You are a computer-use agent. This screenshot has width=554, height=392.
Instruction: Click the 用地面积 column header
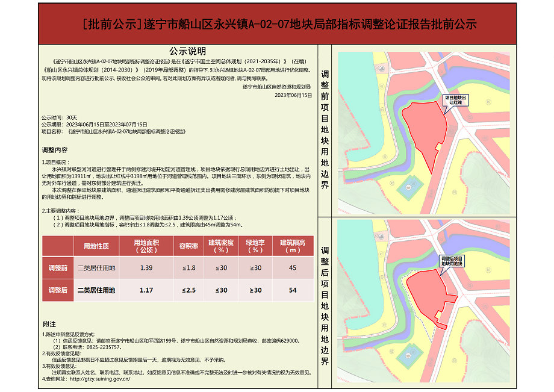tap(146, 246)
